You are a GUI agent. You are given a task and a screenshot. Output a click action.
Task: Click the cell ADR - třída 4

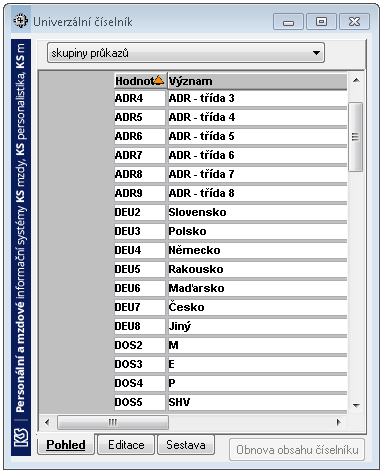(257, 117)
